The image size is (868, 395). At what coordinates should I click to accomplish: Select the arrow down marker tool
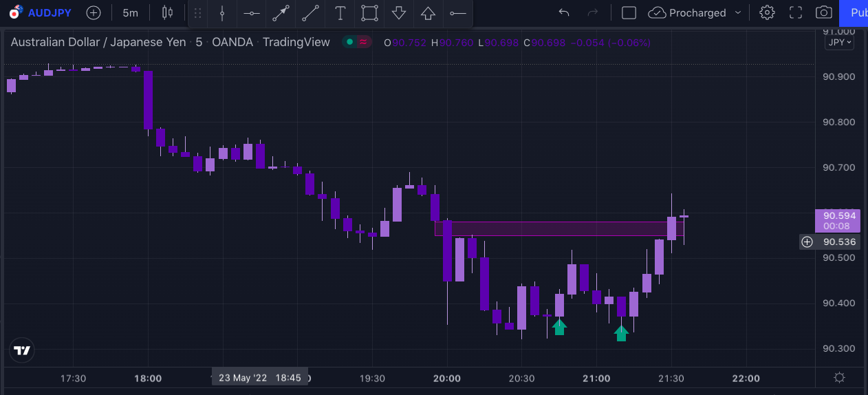(399, 13)
